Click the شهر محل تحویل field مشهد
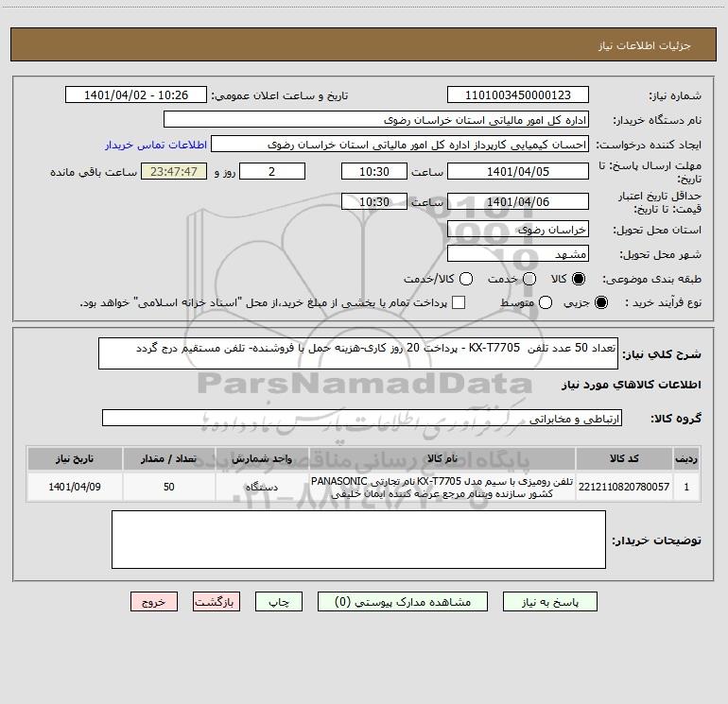The width and height of the screenshot is (728, 704). click(x=518, y=254)
